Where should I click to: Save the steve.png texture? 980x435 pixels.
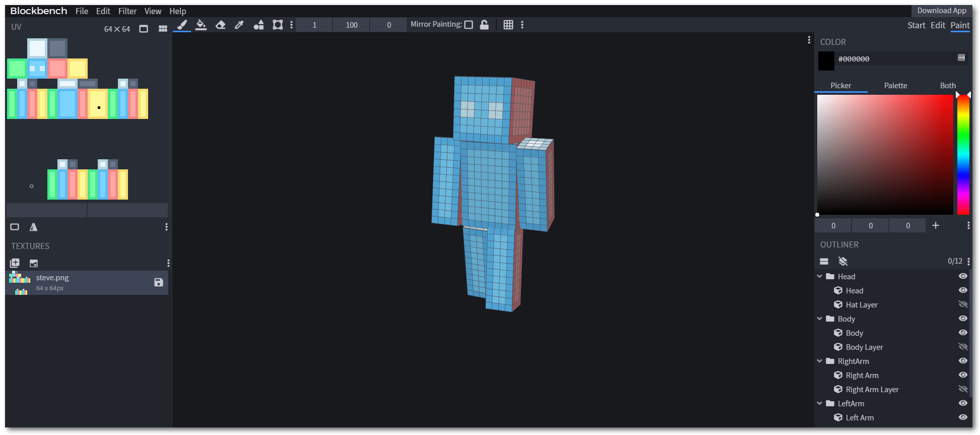coord(159,282)
